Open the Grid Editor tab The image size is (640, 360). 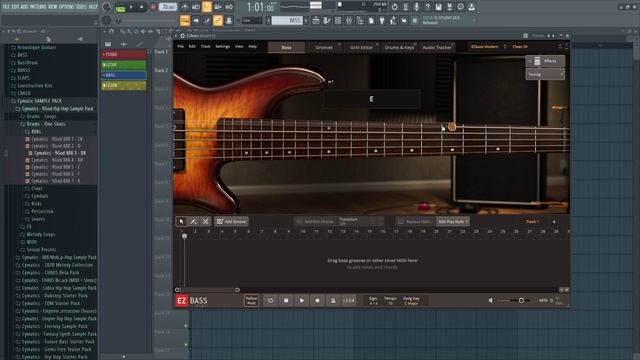point(361,47)
